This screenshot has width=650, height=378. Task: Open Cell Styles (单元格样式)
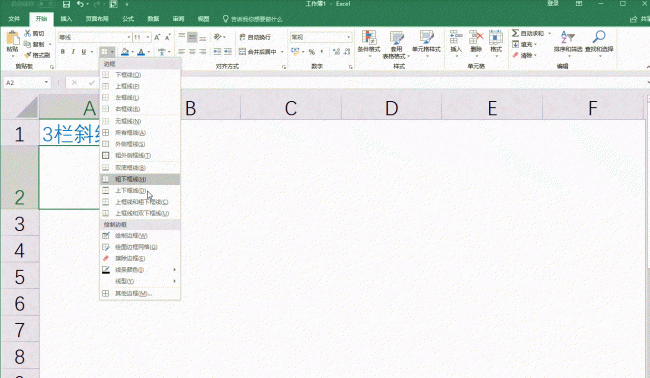426,44
